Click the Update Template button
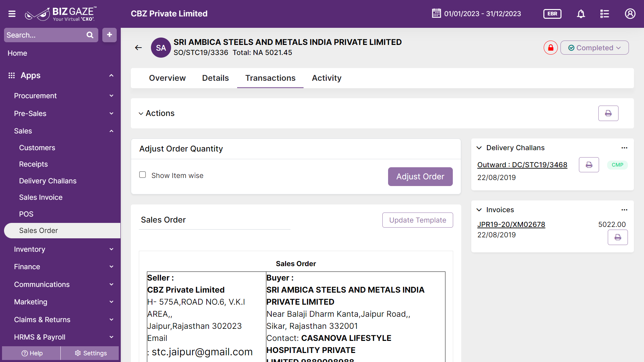 click(x=418, y=220)
